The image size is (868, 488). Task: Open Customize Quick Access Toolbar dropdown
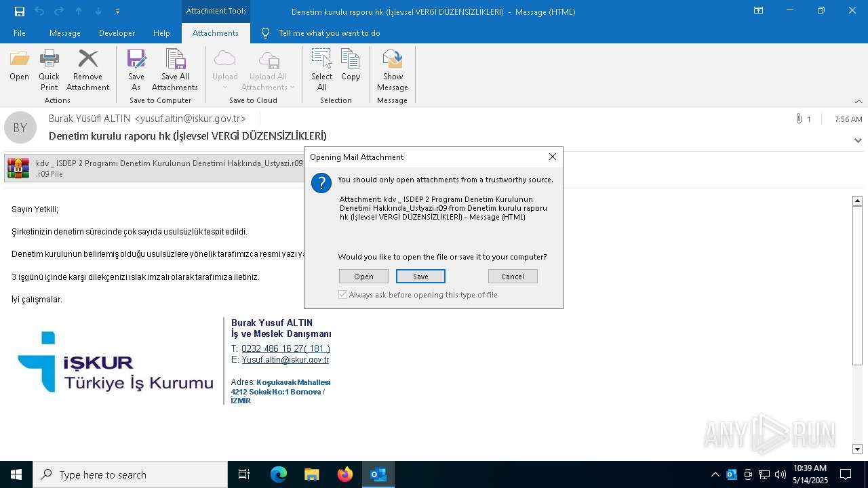117,12
